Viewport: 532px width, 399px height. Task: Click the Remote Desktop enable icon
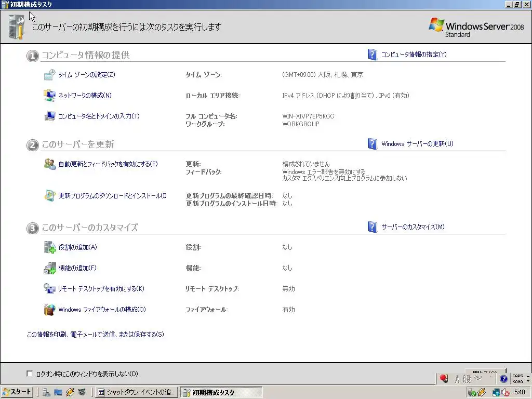(49, 289)
